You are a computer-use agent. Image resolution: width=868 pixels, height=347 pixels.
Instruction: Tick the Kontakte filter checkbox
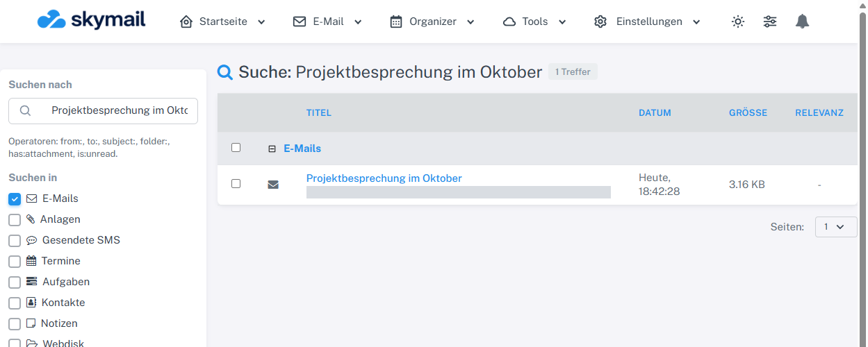[15, 303]
